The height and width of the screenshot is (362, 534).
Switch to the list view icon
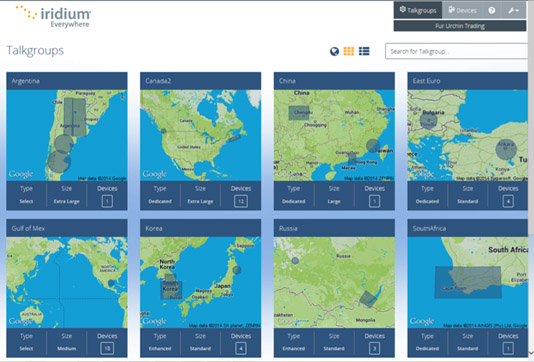tap(364, 51)
